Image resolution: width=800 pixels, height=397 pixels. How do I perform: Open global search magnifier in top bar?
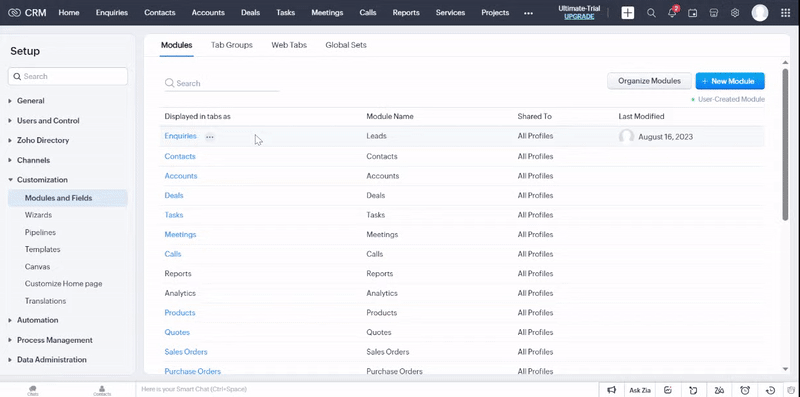tap(651, 13)
